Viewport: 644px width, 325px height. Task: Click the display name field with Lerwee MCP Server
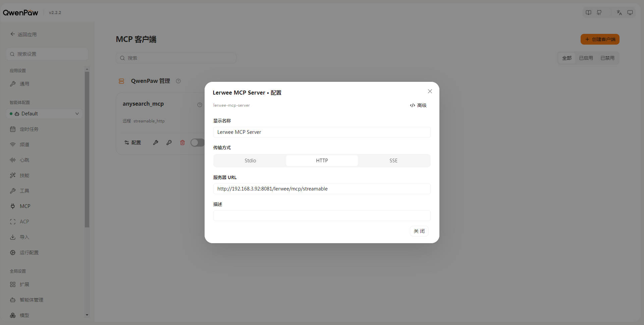coord(322,132)
